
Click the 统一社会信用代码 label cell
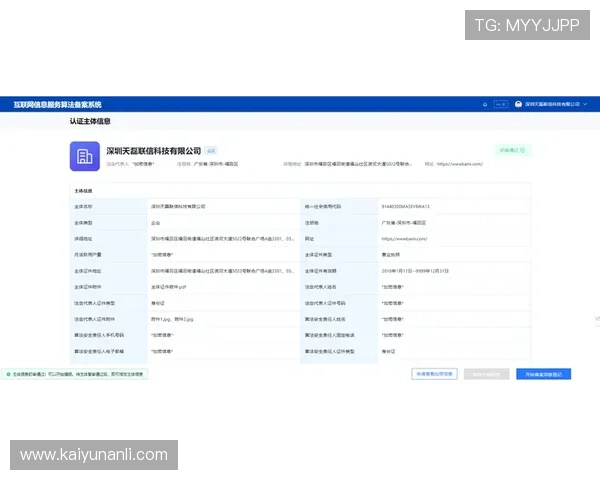point(339,207)
